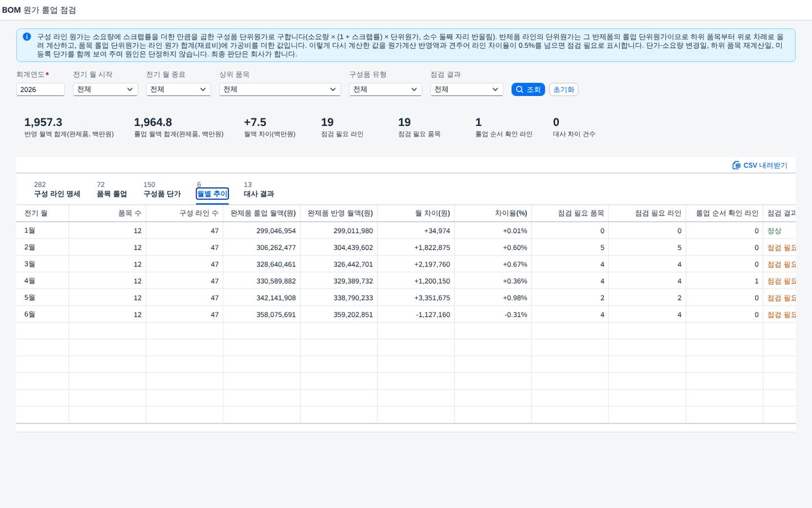Viewport: 812px width, 508px height.
Task: Click the 차이율(%) column header
Action: (x=493, y=213)
